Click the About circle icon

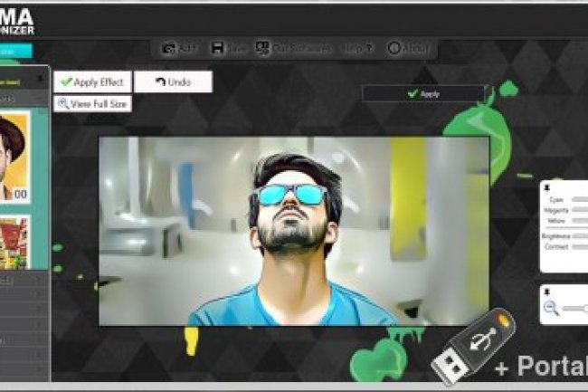click(394, 49)
